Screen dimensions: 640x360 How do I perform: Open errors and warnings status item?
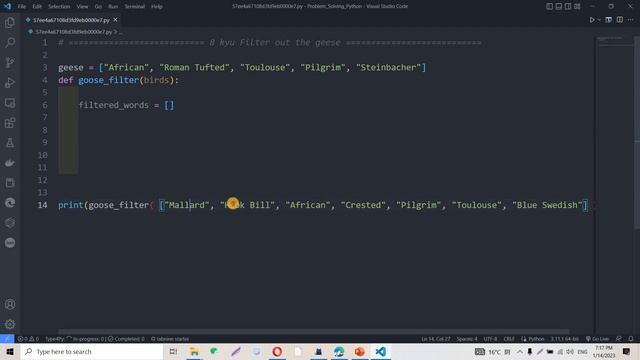pyautogui.click(x=28, y=339)
